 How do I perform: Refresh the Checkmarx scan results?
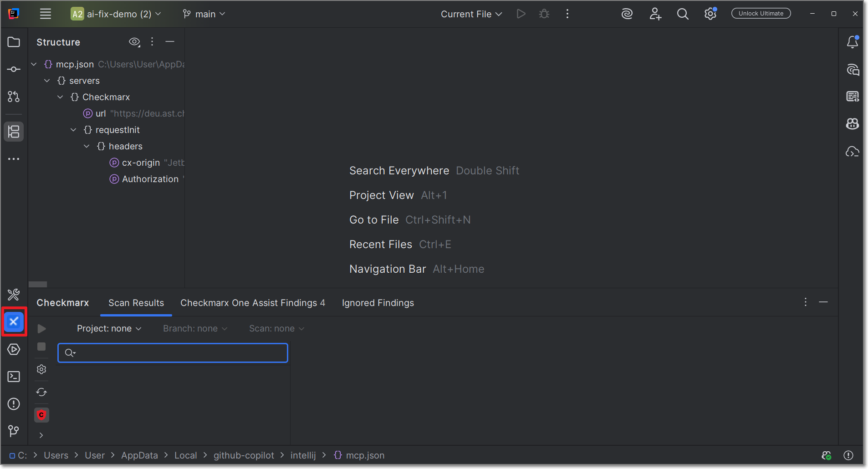pyautogui.click(x=41, y=392)
